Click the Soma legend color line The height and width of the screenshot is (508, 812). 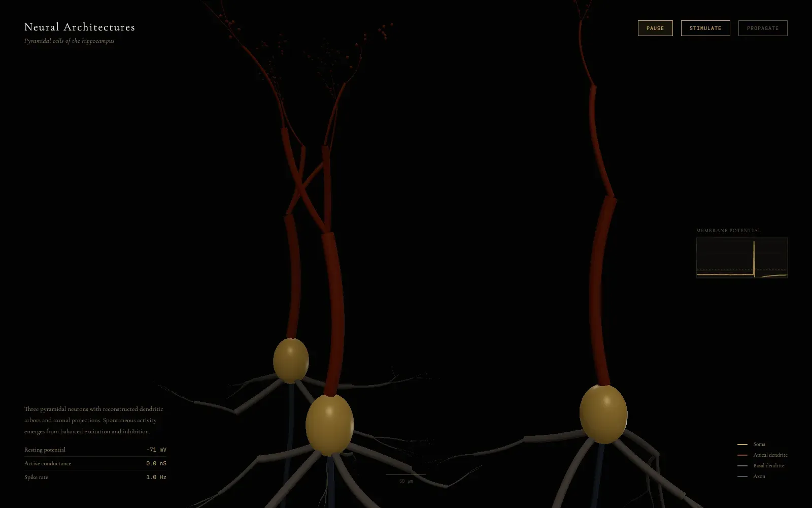[x=742, y=444]
